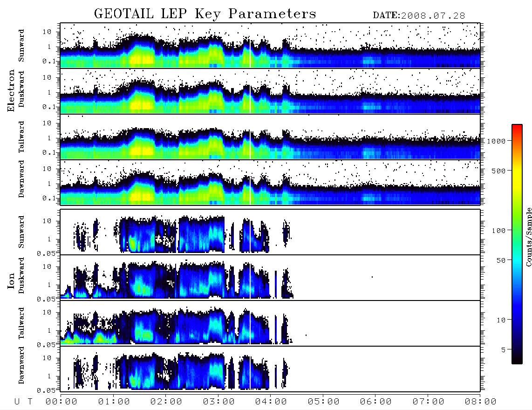Click the '0.05' energy tick of Ion Sunward
The height and width of the screenshot is (410, 532).
46,253
